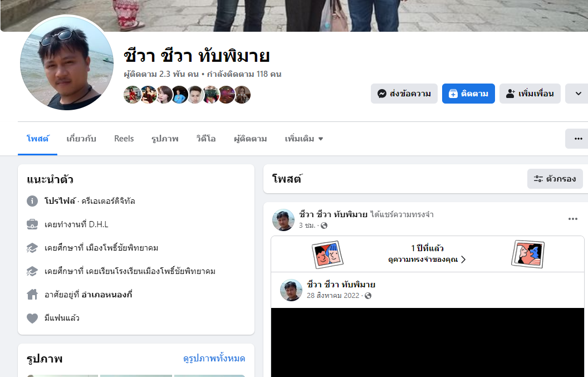This screenshot has width=588, height=377.
Task: Switch to the รูปภาพ photos tab
Action: click(165, 139)
